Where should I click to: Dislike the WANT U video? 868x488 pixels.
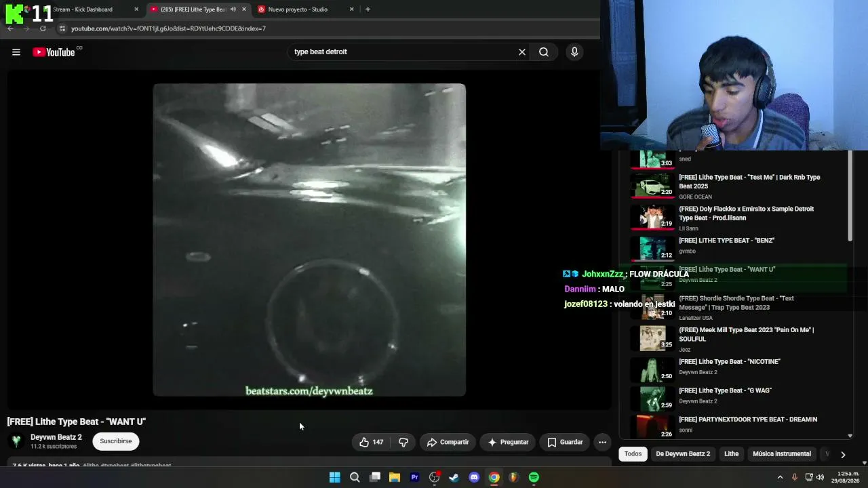click(x=403, y=442)
